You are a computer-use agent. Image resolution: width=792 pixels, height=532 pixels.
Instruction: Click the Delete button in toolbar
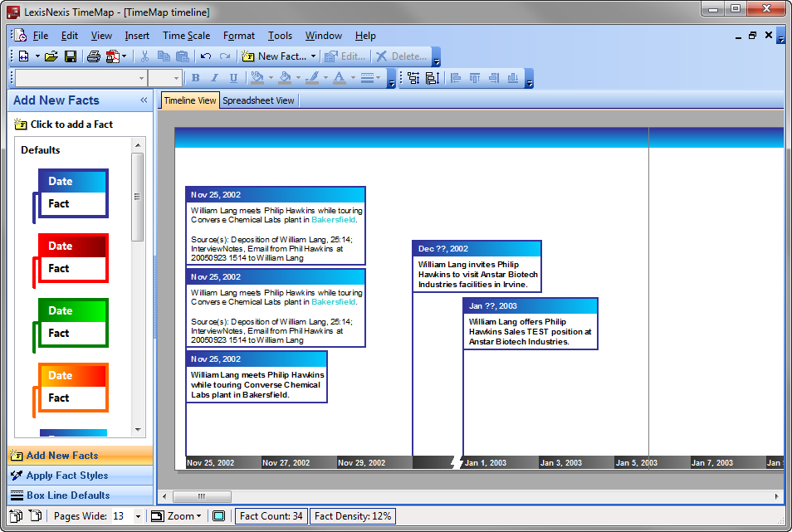[402, 56]
